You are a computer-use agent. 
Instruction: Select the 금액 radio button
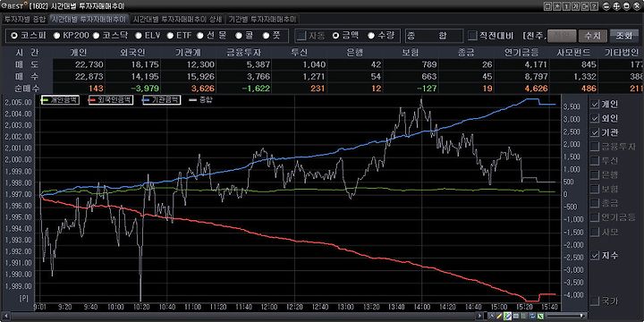(335, 36)
